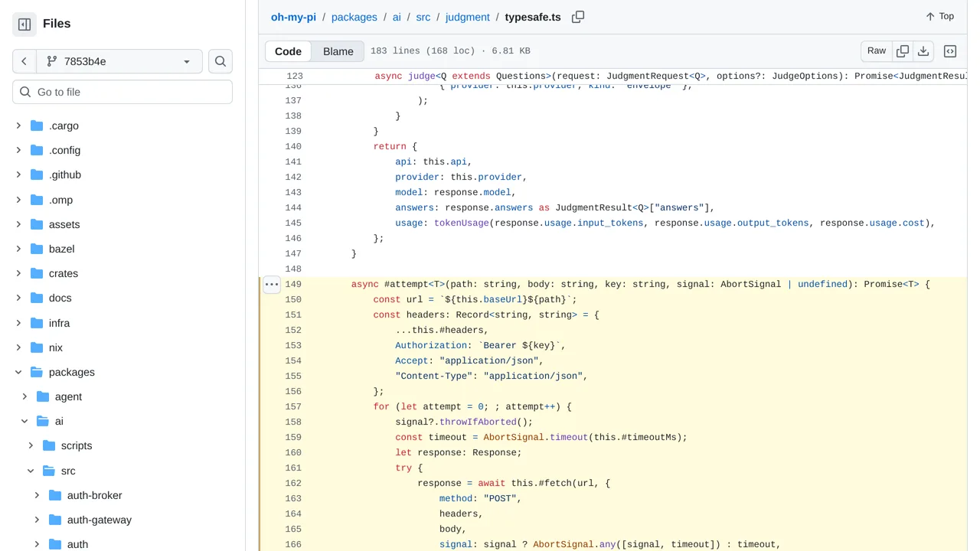Click the tokenUsage call on line 145
The width and height of the screenshot is (980, 551).
point(462,223)
